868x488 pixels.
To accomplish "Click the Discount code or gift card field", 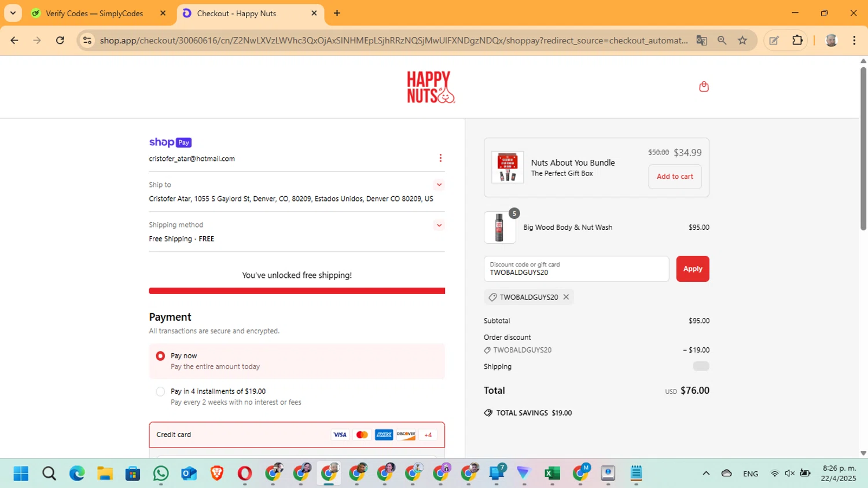I will (x=576, y=269).
